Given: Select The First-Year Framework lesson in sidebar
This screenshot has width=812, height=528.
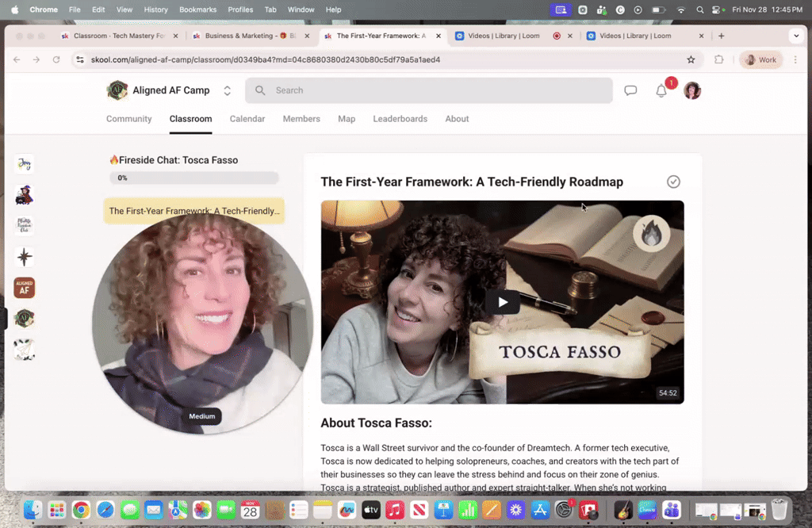Looking at the screenshot, I should point(193,211).
